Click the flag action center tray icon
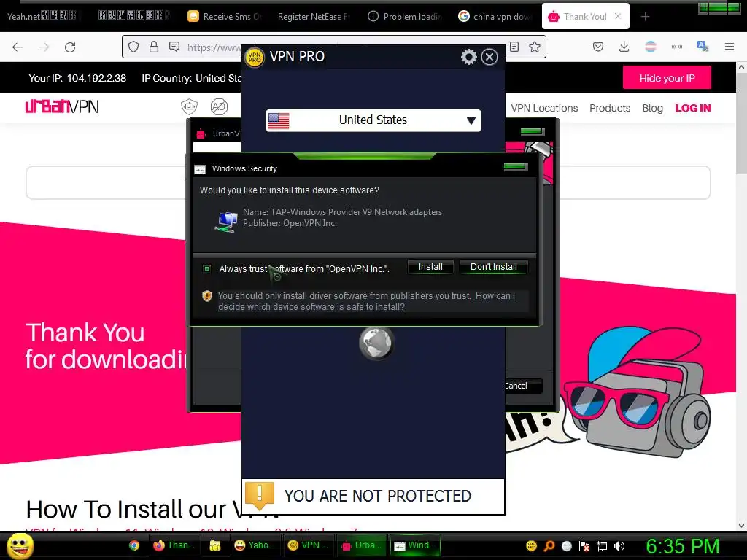747x560 pixels. (x=584, y=546)
